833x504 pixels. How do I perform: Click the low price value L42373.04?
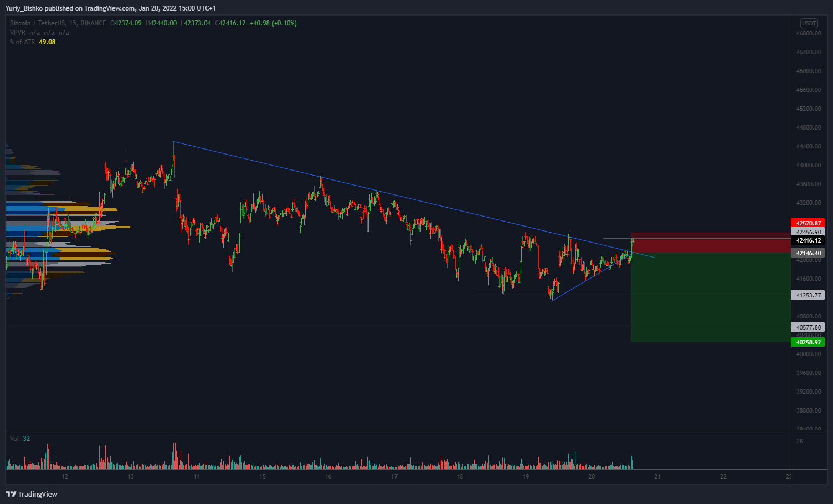click(196, 23)
